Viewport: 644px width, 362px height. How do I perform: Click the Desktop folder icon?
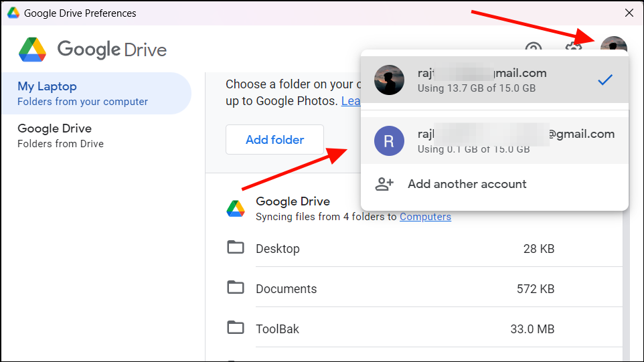click(236, 248)
